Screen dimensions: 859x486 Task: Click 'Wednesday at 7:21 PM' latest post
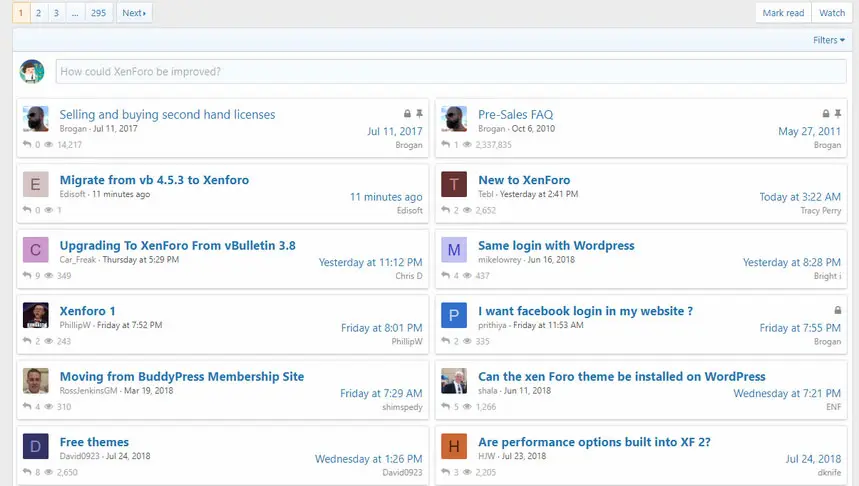(x=787, y=393)
